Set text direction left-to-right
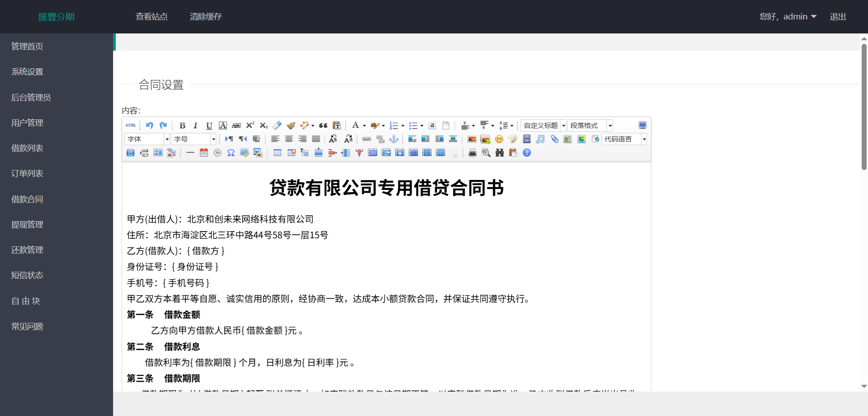The width and height of the screenshot is (868, 416). 229,139
